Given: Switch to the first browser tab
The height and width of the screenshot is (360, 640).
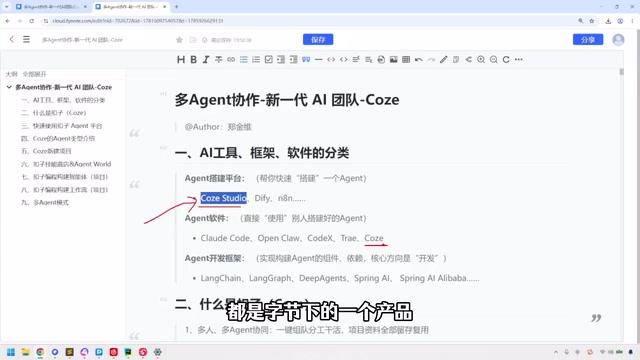Looking at the screenshot, I should coord(50,7).
